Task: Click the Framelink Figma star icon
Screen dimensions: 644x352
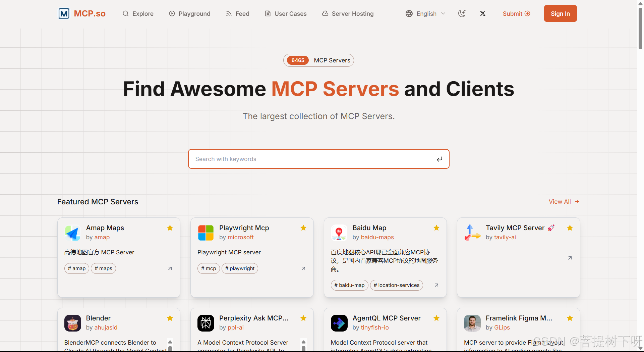Action: click(570, 318)
